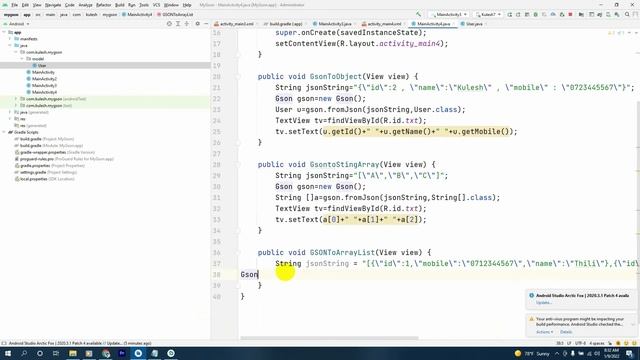Screen dimensions: 640x360
Task: Click the GsontoStingArray method name
Action: click(344, 165)
